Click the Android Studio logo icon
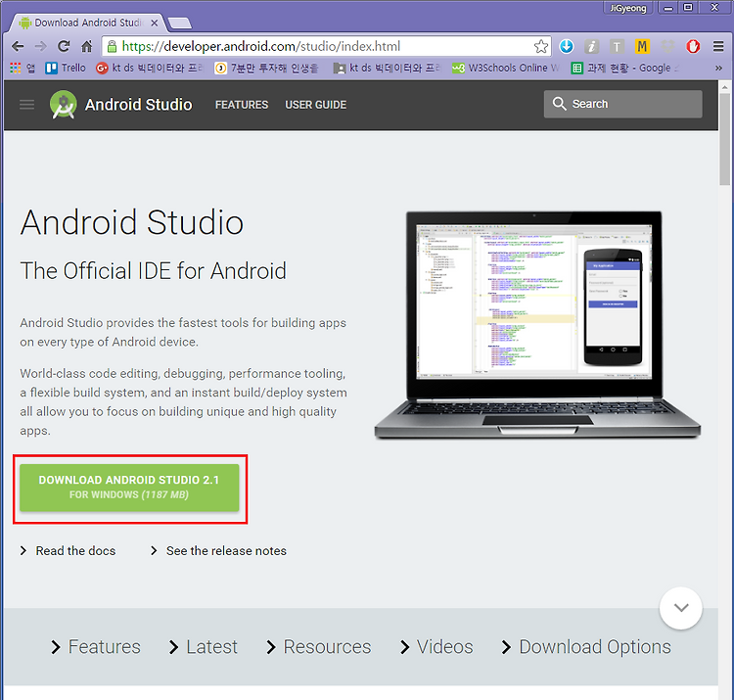The image size is (734, 700). click(64, 105)
